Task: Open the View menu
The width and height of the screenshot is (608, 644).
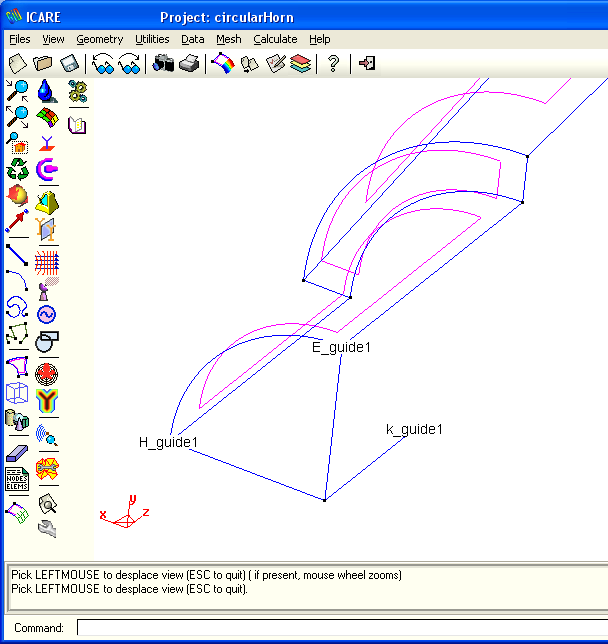Action: [53, 39]
